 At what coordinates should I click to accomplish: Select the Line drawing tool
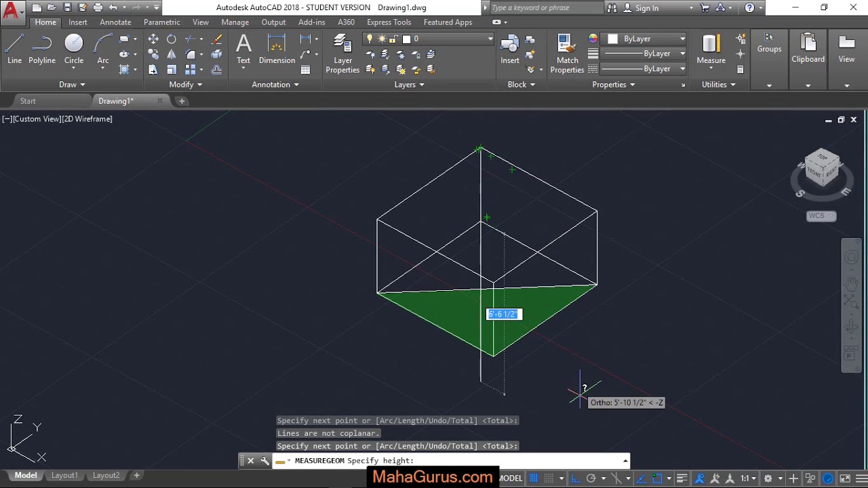click(14, 49)
